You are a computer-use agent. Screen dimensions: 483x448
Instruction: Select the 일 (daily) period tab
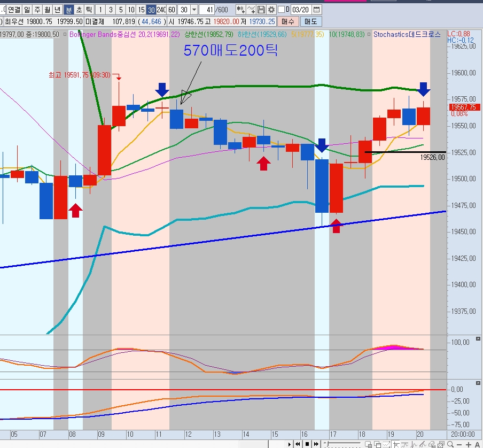[x=27, y=10]
